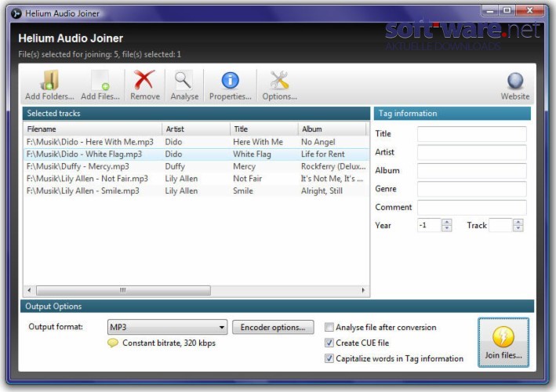Click the track list right scroll arrow
This screenshot has width=556, height=392.
pyautogui.click(x=363, y=290)
